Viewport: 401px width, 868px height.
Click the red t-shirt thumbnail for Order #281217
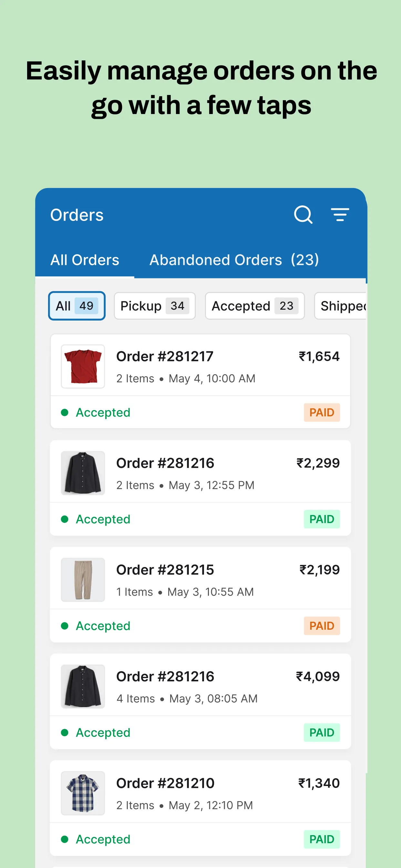tap(83, 366)
